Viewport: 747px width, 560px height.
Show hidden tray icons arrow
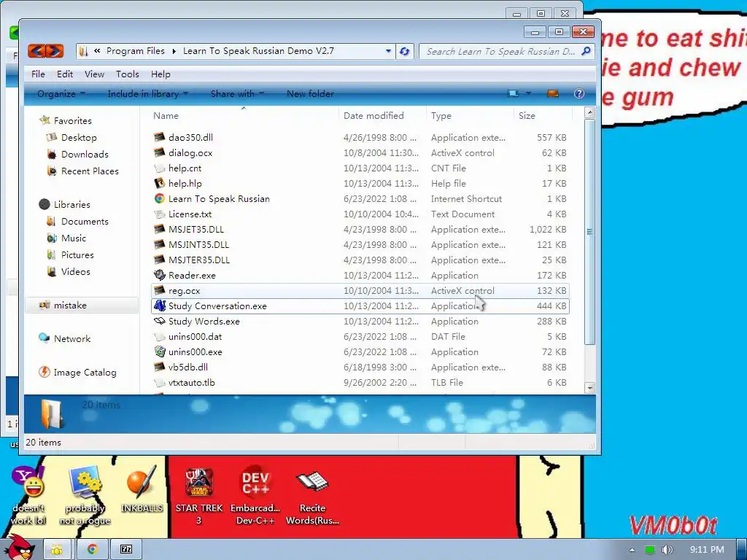tap(632, 550)
